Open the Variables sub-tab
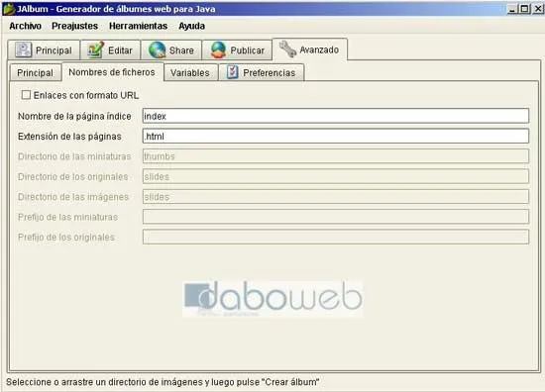The image size is (545, 392). [x=190, y=73]
